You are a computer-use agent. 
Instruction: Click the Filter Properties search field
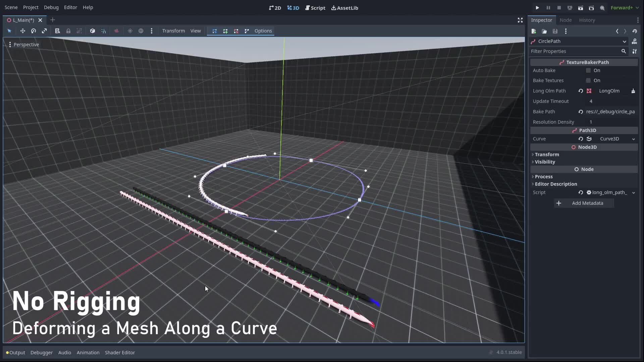coord(574,51)
